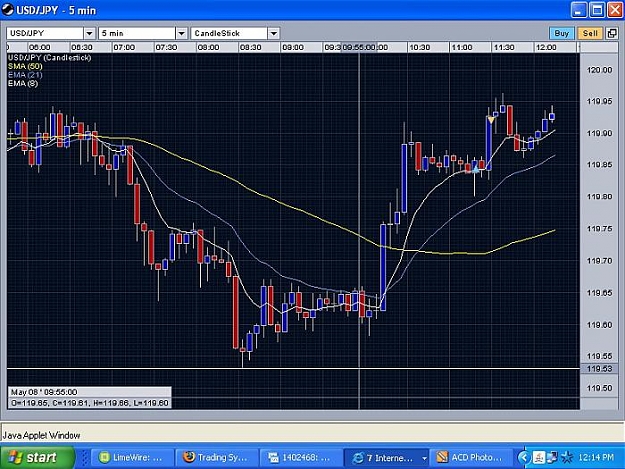Click the 5 min interval field
Image resolution: width=625 pixels, height=469 pixels.
click(137, 33)
